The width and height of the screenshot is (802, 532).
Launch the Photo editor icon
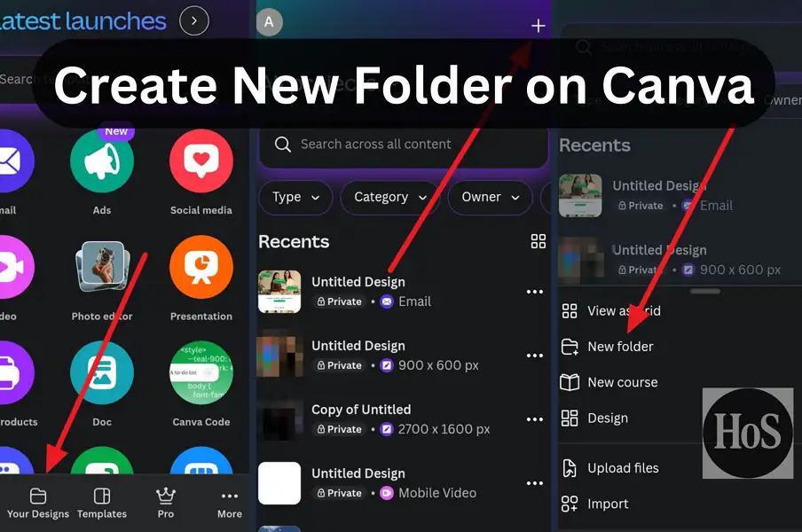click(x=102, y=268)
